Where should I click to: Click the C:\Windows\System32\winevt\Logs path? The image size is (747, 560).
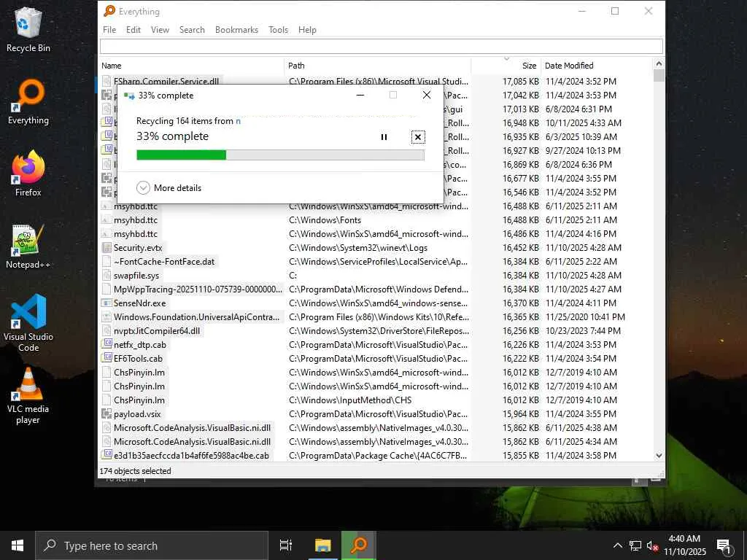[358, 248]
